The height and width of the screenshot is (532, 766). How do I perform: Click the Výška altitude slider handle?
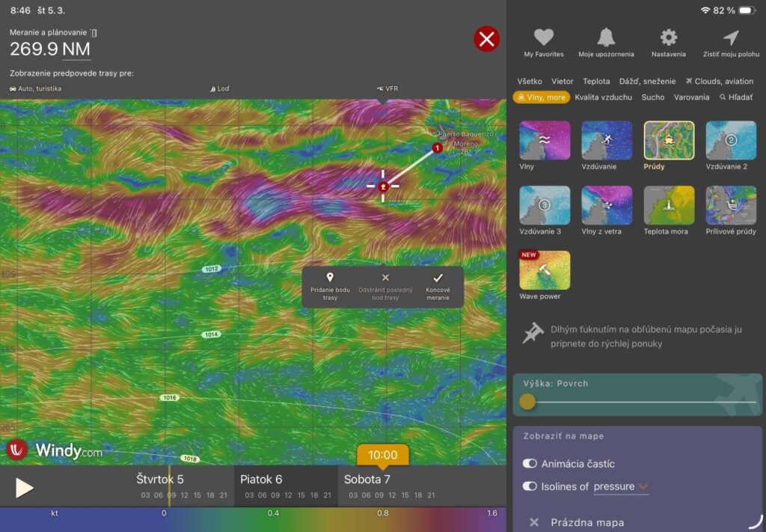(x=527, y=402)
